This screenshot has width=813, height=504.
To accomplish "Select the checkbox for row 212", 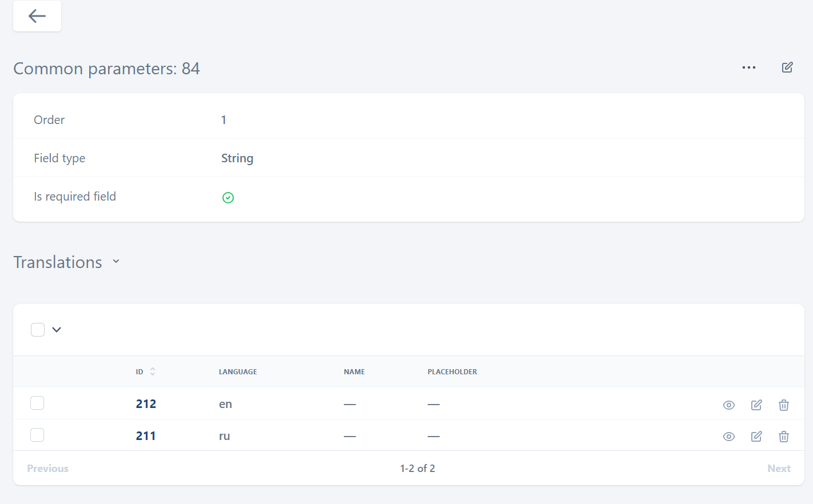I will (x=37, y=403).
